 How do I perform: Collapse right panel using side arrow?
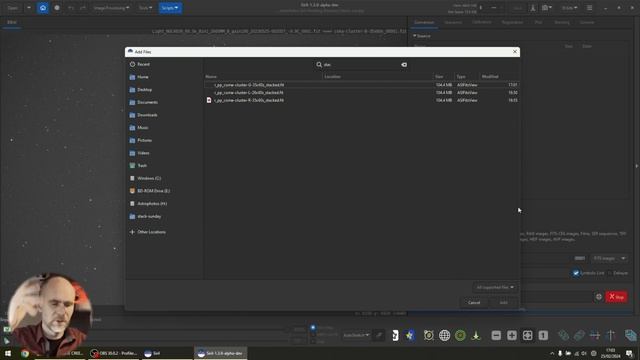[x=636, y=166]
